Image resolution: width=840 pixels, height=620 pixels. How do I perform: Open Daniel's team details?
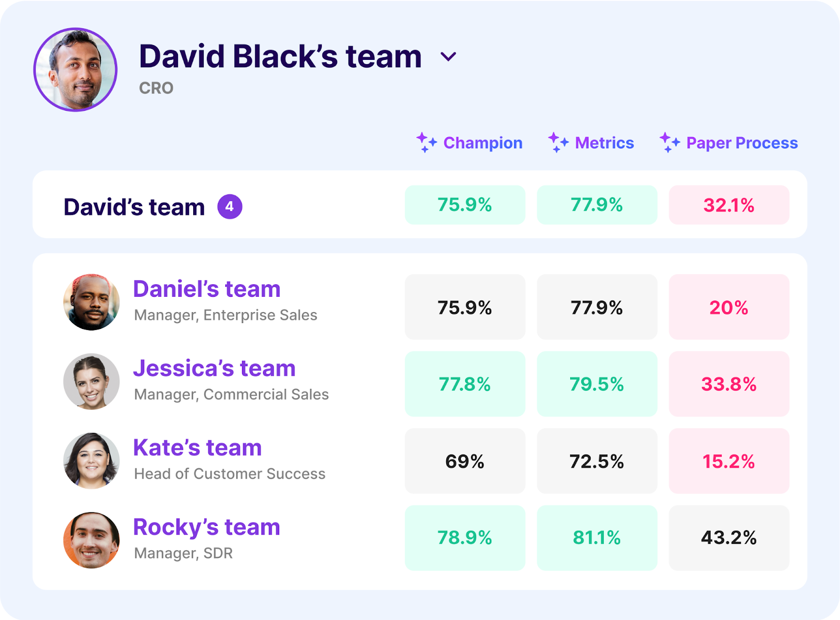pos(206,288)
